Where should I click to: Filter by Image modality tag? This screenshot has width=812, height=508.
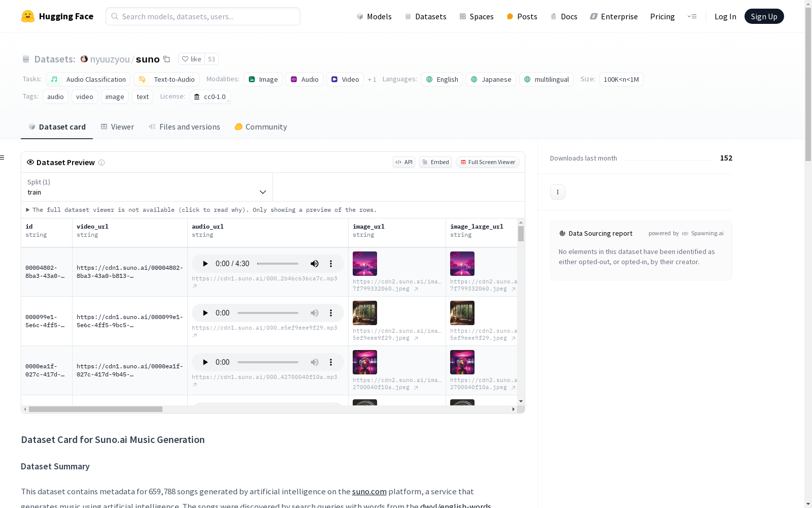(x=263, y=79)
